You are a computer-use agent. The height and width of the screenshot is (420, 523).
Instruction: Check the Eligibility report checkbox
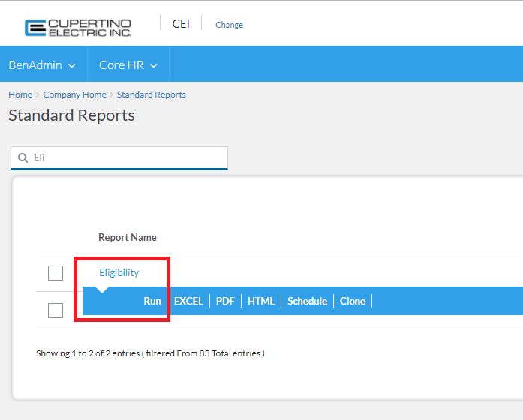56,273
